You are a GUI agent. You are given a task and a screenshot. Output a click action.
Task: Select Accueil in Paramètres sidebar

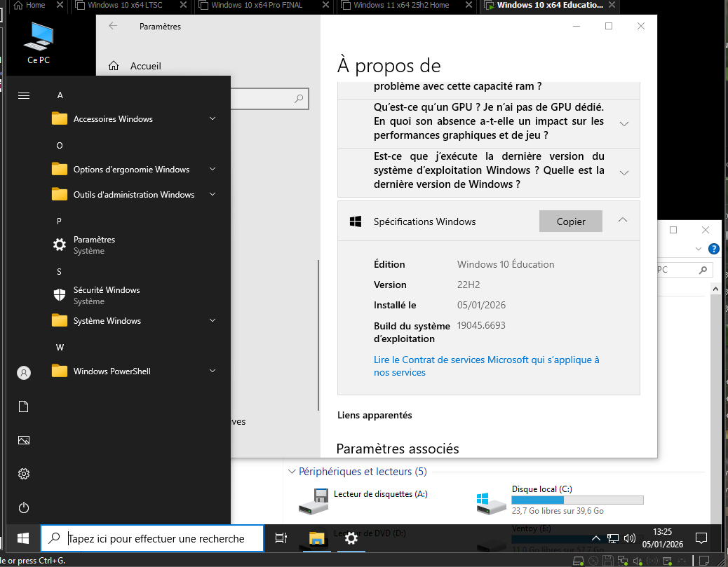(145, 66)
